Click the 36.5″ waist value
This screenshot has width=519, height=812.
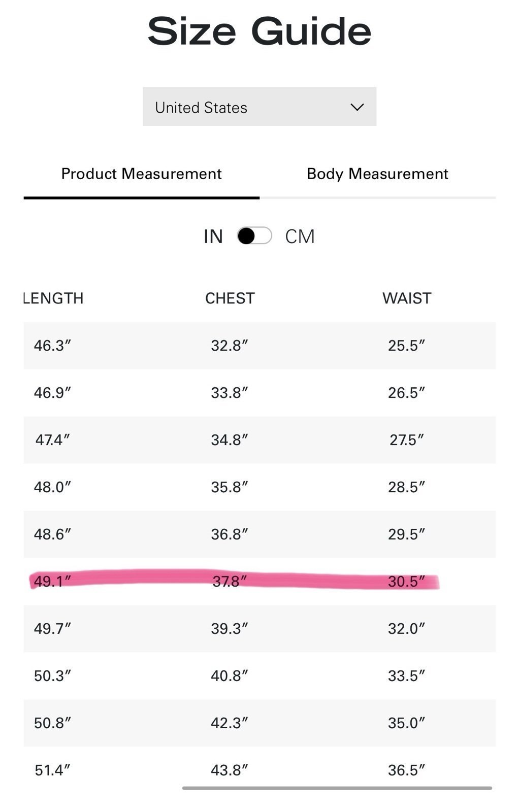[406, 770]
